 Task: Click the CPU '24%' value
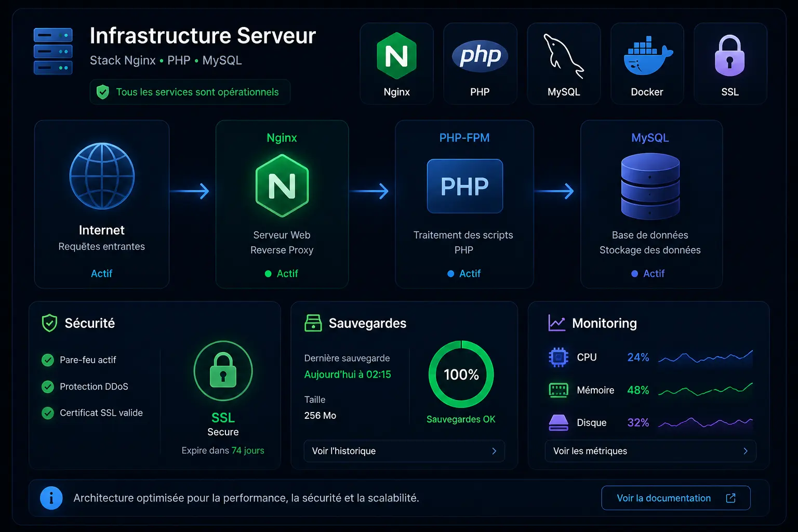(638, 357)
